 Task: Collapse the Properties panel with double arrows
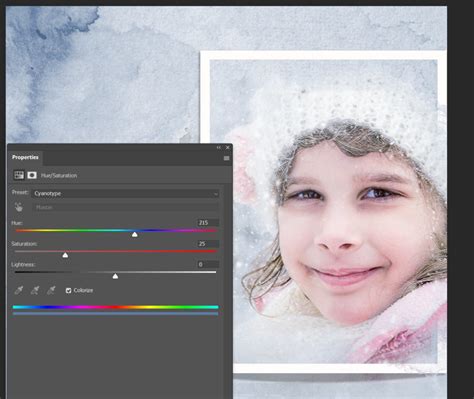click(x=219, y=147)
